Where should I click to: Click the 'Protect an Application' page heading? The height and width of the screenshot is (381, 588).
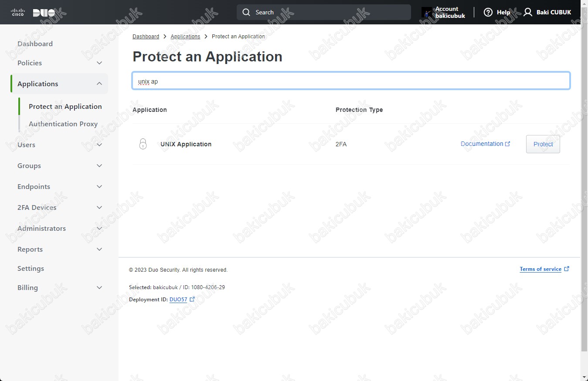click(x=207, y=57)
